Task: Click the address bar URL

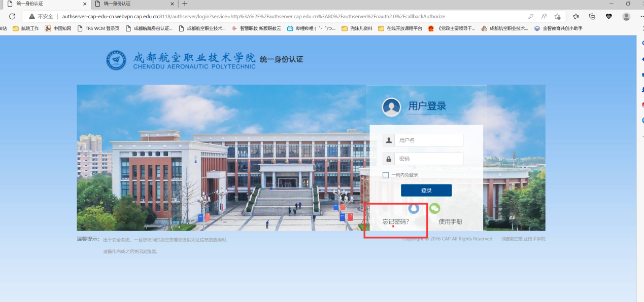Action: pyautogui.click(x=254, y=16)
